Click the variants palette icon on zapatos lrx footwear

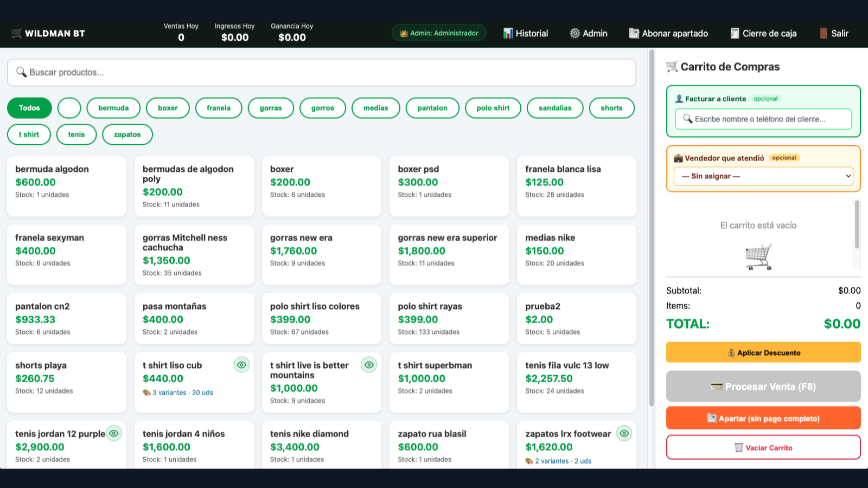(x=529, y=461)
